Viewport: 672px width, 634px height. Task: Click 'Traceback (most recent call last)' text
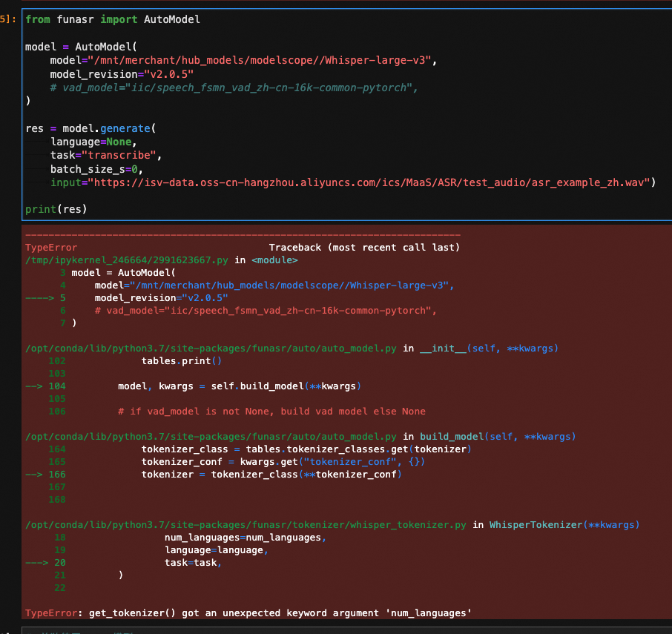[x=364, y=248]
